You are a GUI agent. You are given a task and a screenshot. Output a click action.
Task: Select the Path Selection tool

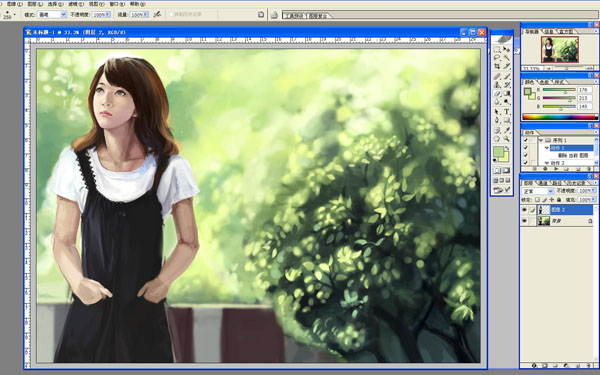(x=497, y=112)
